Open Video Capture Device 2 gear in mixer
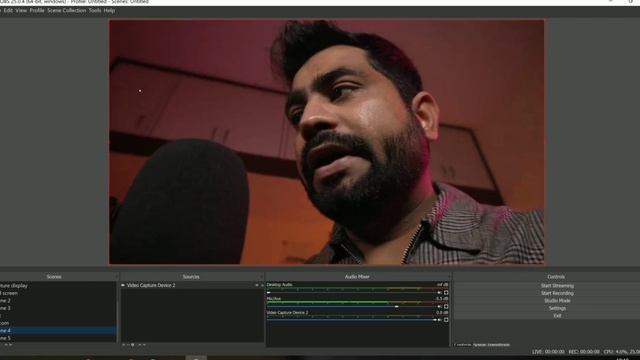 [446, 320]
